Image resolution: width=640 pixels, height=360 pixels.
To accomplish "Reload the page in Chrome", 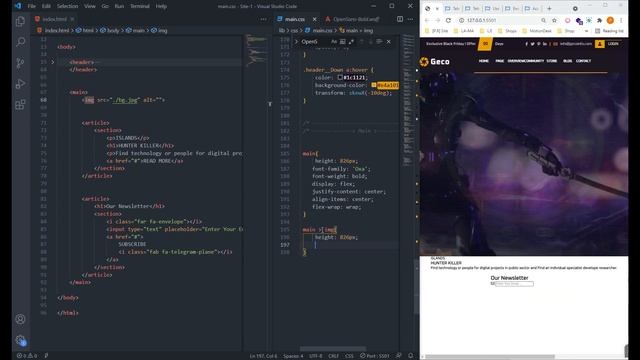I will coord(448,20).
